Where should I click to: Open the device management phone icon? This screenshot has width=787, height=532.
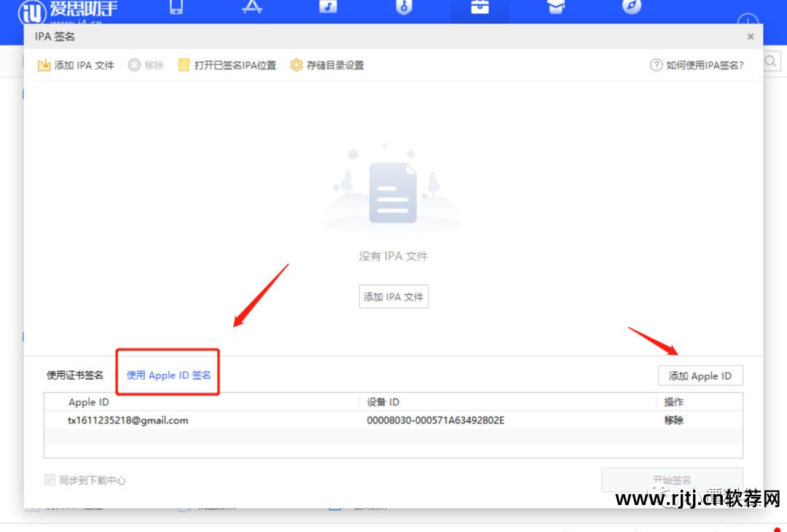[x=175, y=7]
